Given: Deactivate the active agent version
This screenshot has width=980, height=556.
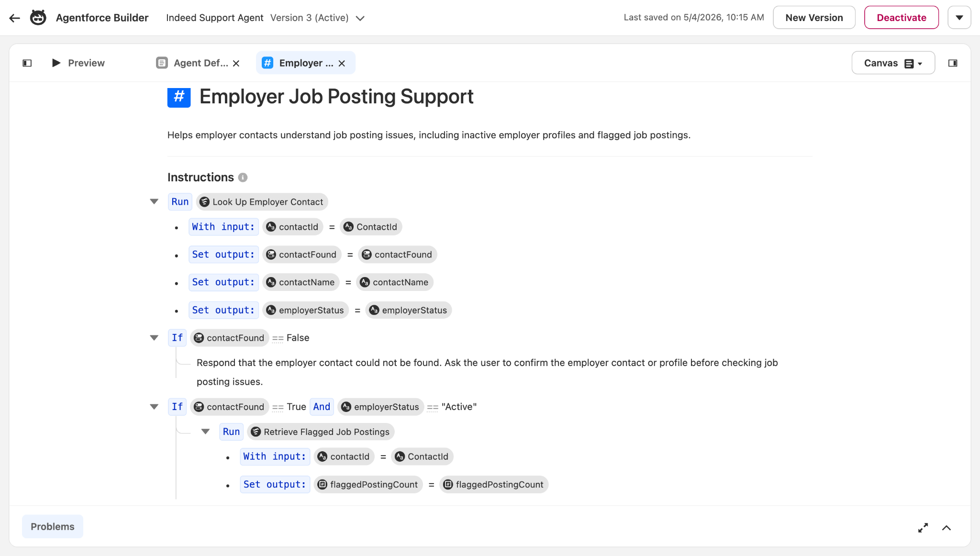Looking at the screenshot, I should tap(902, 18).
